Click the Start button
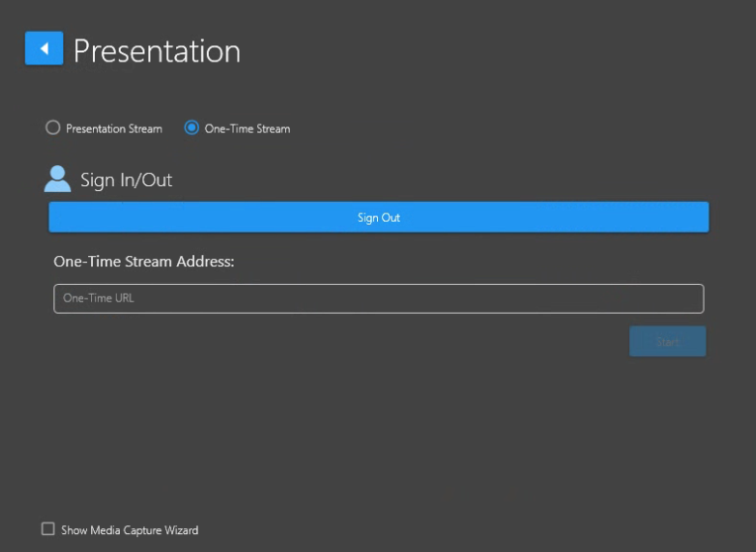 667,341
